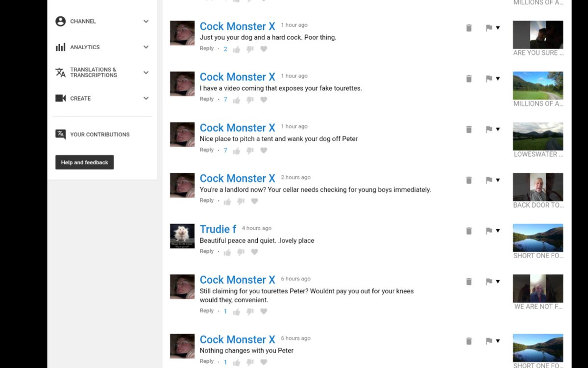Open the LOWESWATER video thumbnail
The width and height of the screenshot is (588, 368).
point(538,136)
